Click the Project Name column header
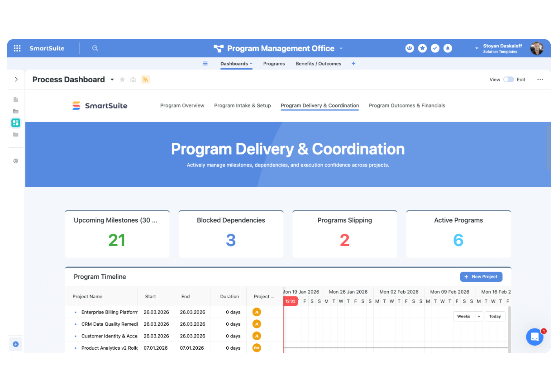557x392 pixels. [102, 296]
